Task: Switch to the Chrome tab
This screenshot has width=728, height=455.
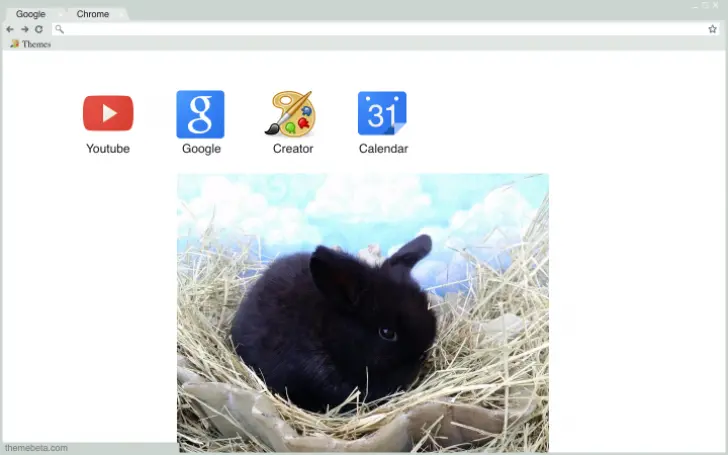Action: (x=93, y=14)
